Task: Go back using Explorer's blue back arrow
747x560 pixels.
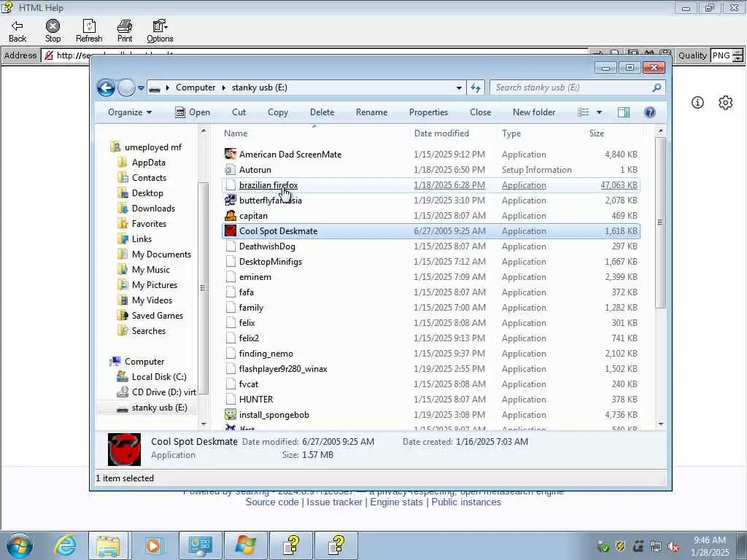Action: (106, 87)
